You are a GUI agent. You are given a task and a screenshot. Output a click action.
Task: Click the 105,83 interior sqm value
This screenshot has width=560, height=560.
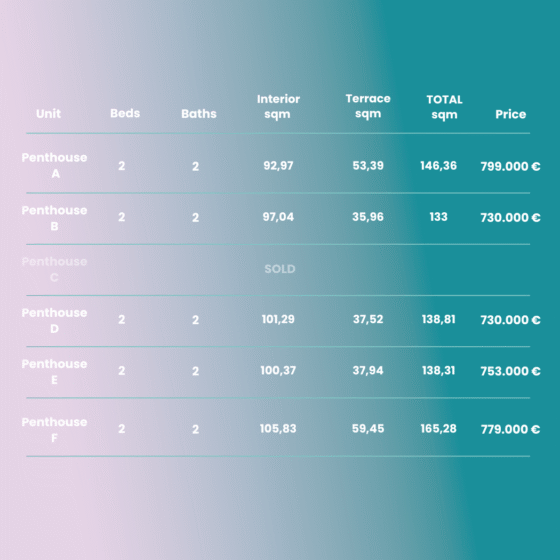[278, 429]
